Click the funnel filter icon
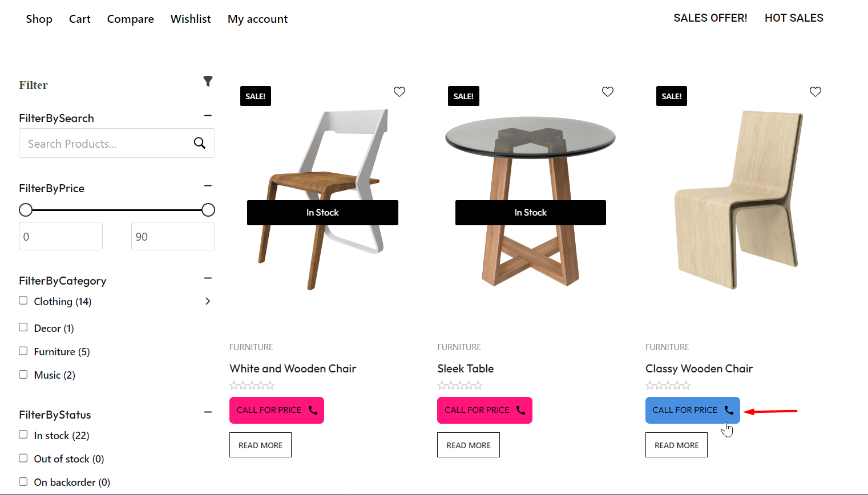Viewport: 868px width, 495px height. (x=208, y=82)
